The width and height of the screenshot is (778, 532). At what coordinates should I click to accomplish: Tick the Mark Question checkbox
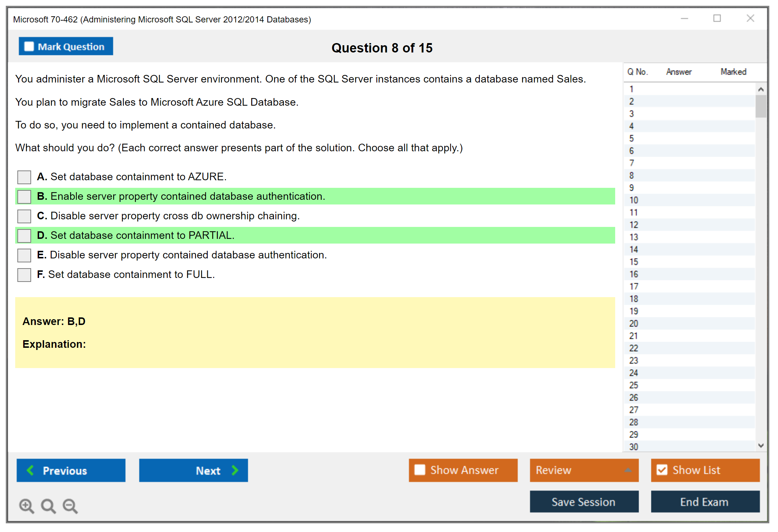click(x=29, y=46)
